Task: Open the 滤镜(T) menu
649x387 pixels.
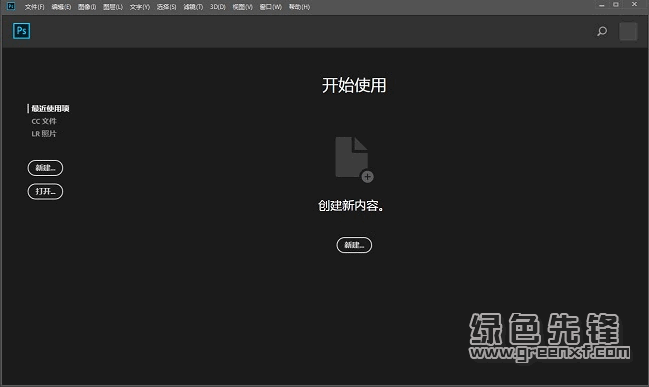Action: (x=193, y=7)
